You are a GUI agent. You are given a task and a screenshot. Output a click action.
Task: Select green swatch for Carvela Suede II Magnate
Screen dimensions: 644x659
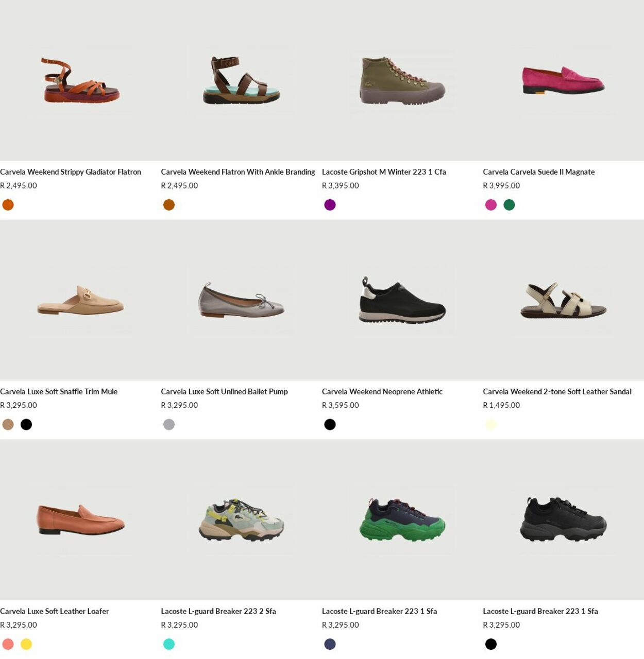click(509, 205)
